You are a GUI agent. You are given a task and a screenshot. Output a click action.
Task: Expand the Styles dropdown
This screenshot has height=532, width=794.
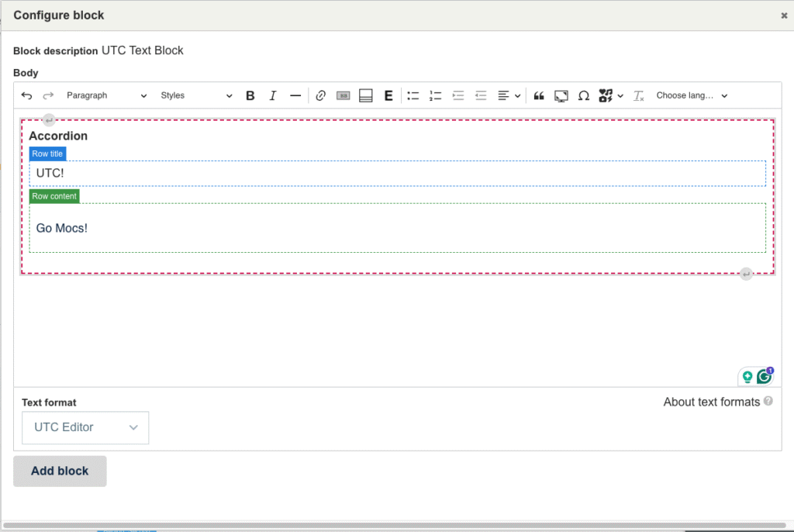pos(196,95)
